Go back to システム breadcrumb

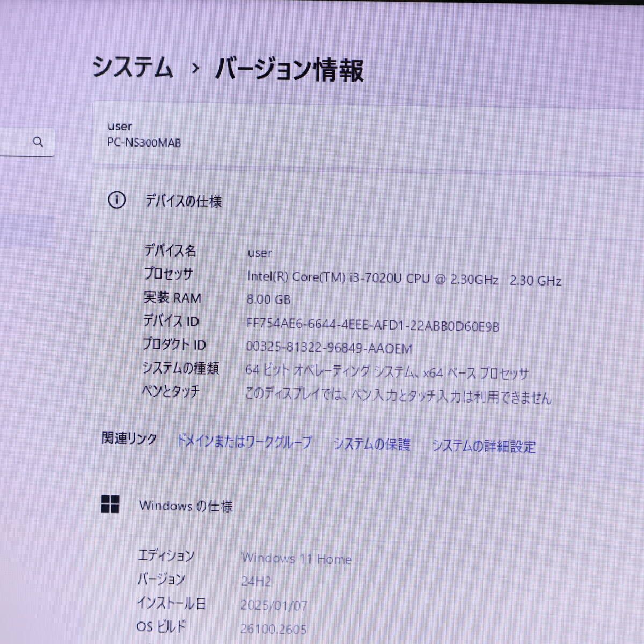point(133,68)
